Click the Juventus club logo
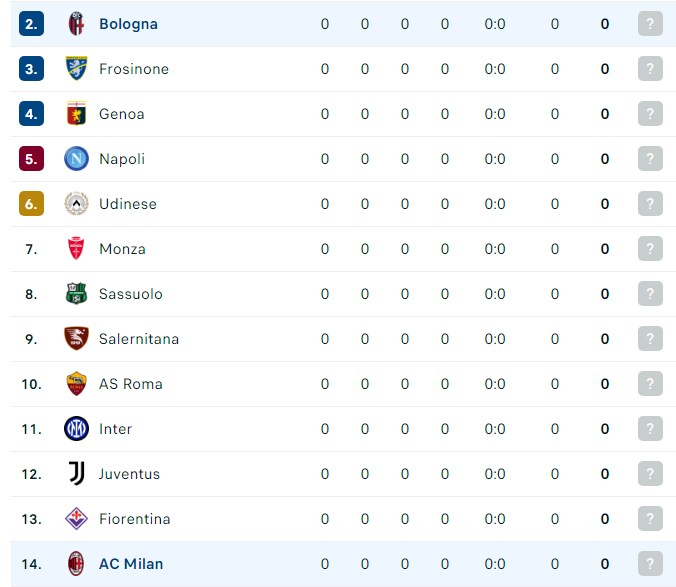676x587 pixels. [x=76, y=474]
